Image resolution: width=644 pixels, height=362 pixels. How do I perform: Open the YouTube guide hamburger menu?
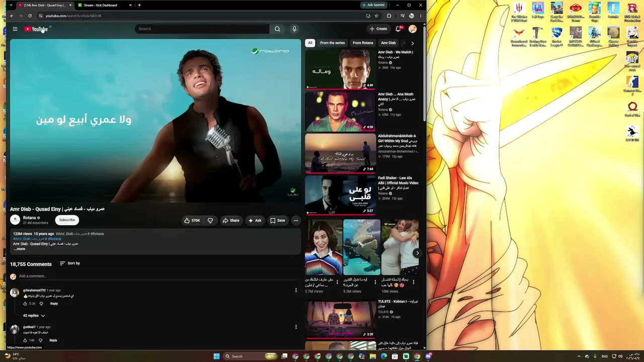[x=15, y=29]
